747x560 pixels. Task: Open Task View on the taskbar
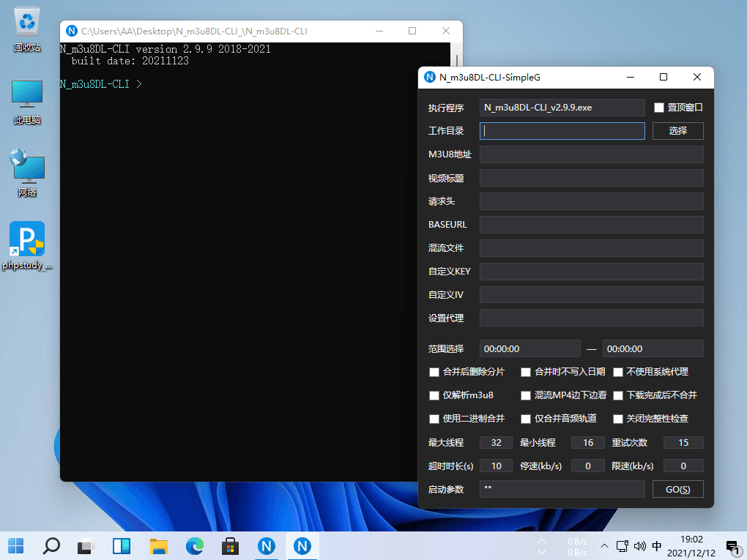pos(86,545)
